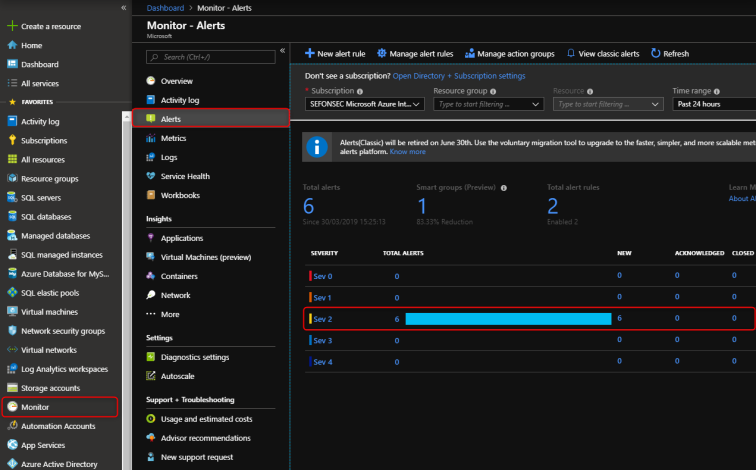Click the Know more link in banner

(407, 151)
